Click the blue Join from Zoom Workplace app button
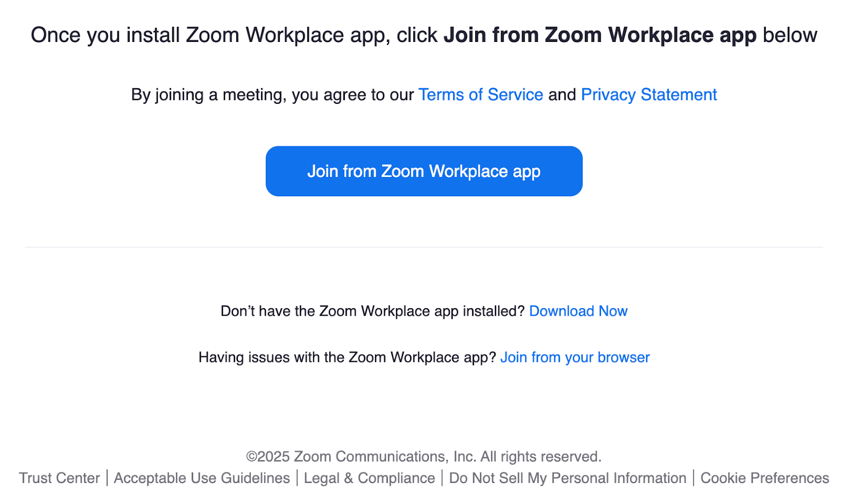This screenshot has width=861, height=504. click(424, 171)
